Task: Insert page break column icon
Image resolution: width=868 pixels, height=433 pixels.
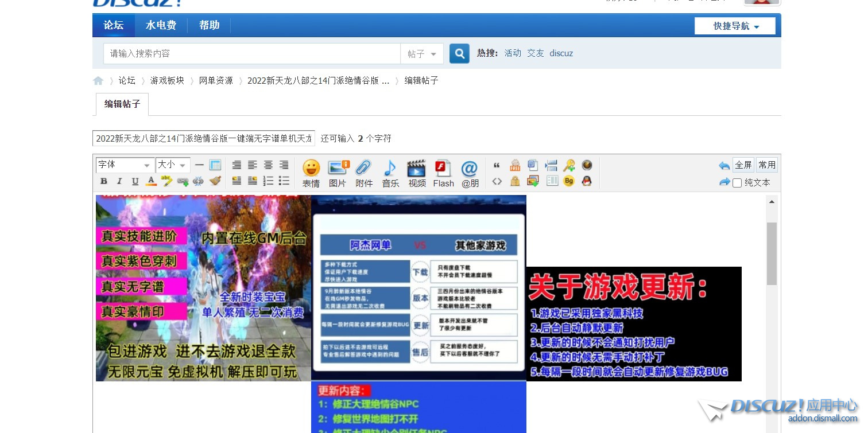Action: tap(552, 181)
